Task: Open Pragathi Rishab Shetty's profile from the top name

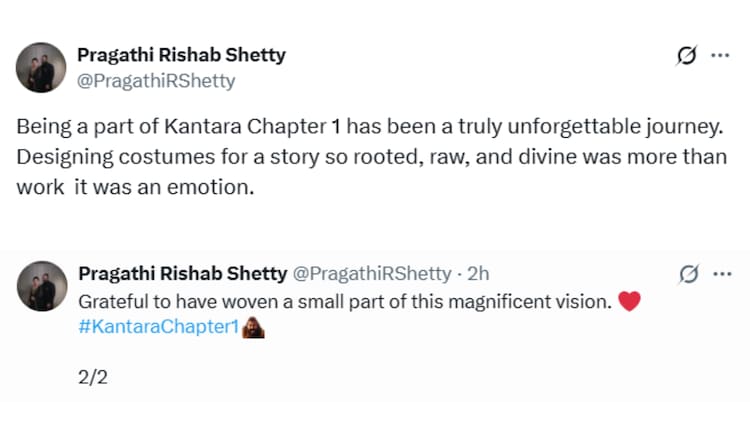Action: coord(181,55)
